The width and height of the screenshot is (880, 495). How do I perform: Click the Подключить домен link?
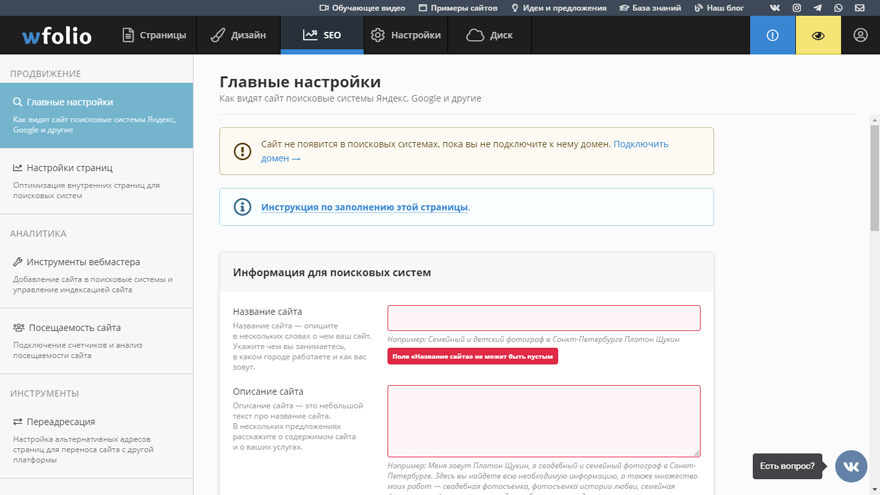pos(640,144)
